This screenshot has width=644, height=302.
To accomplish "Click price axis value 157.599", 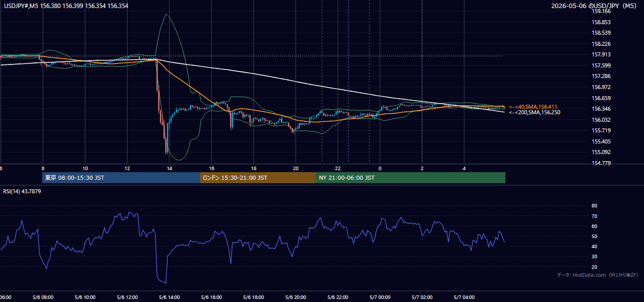I will 602,65.
